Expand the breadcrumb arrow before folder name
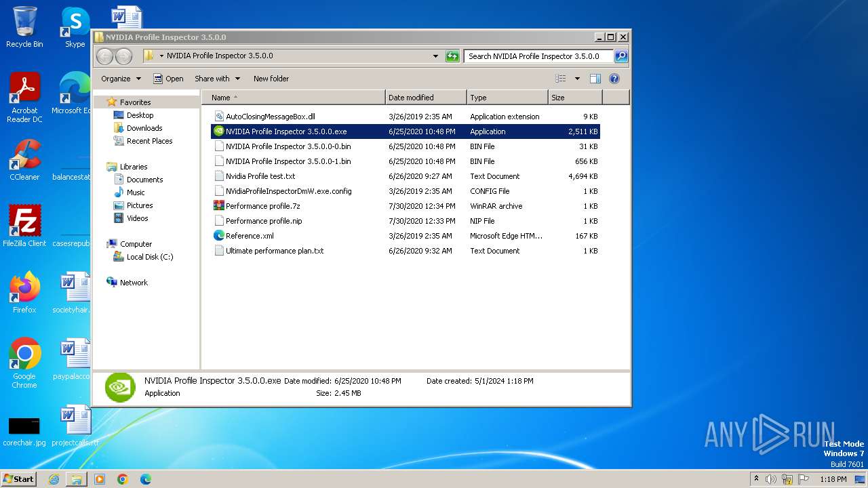Screen dimensions: 868x488 [x=161, y=56]
